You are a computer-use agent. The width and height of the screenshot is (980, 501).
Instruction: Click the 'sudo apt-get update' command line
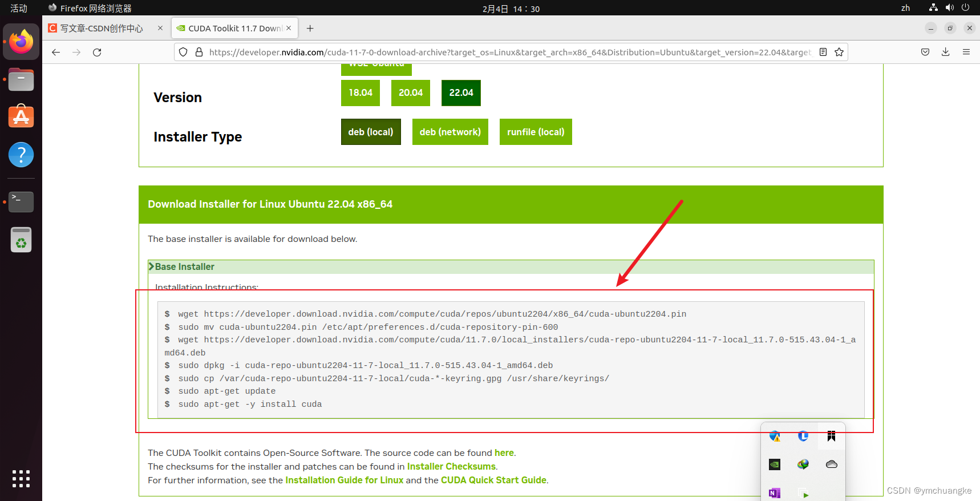tap(226, 391)
